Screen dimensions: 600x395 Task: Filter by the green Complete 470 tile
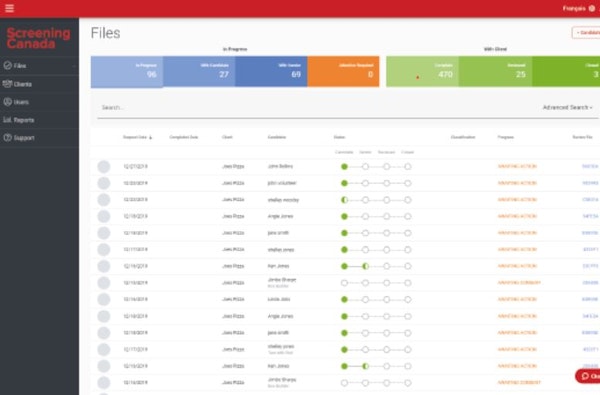[x=422, y=72]
